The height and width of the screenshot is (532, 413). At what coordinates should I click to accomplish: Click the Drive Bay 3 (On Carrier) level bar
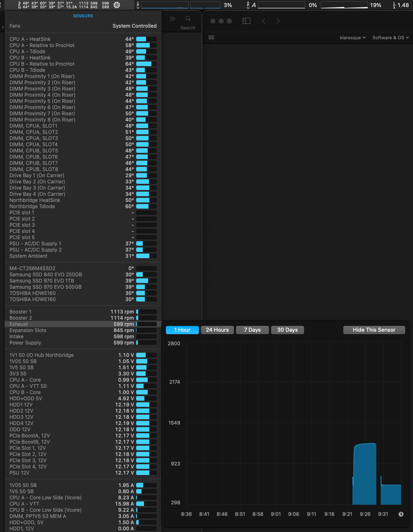pos(146,188)
